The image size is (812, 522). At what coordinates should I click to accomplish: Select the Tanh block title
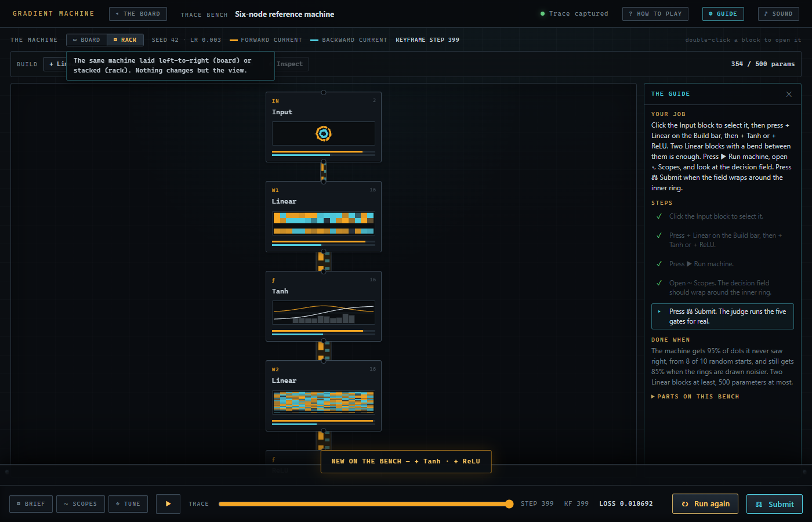pos(280,292)
